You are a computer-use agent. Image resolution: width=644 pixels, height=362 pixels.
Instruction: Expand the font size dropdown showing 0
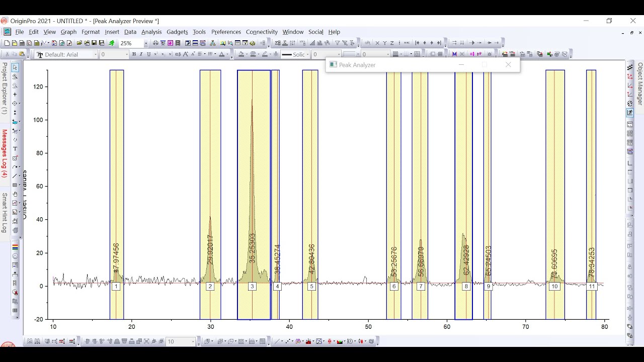[x=126, y=54]
